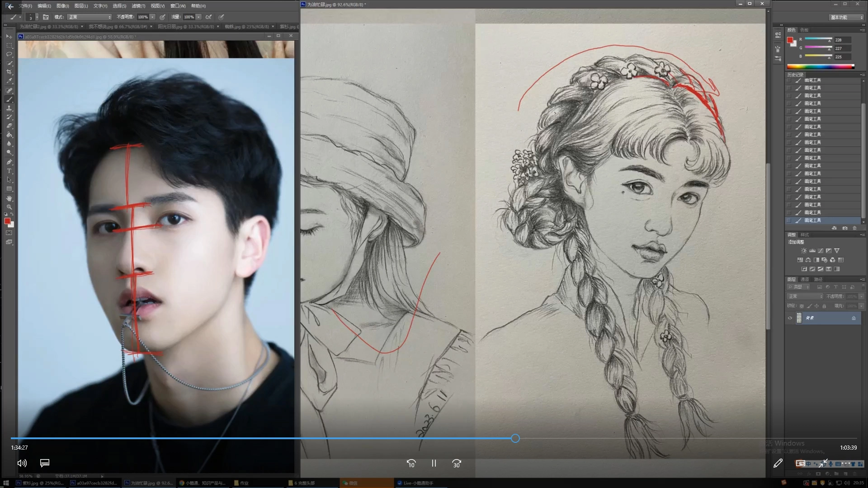Viewport: 868px width, 488px height.
Task: Toggle history source box on last 画笔工具 state
Action: (x=789, y=221)
